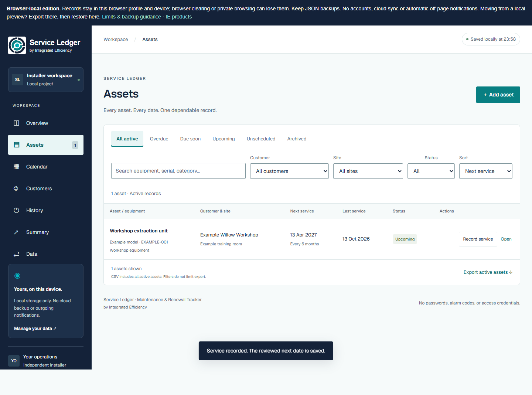Click the Workspace breadcrumb

[116, 40]
